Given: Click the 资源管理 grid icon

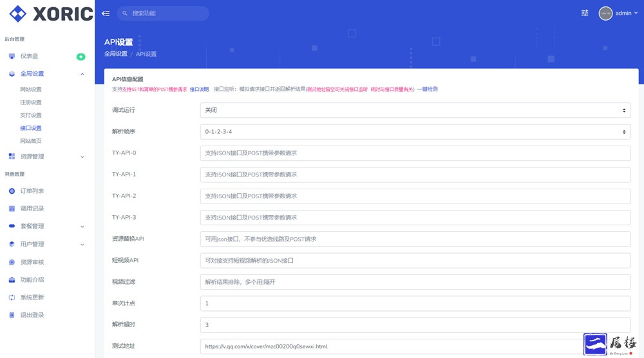Looking at the screenshot, I should tap(12, 156).
